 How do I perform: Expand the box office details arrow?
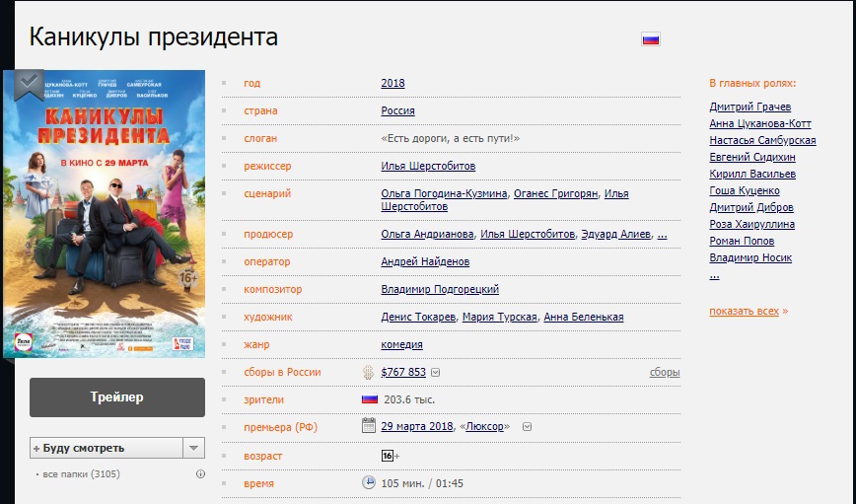coord(435,373)
